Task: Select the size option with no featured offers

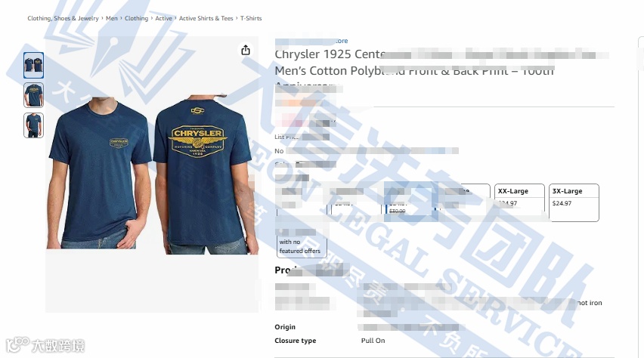Action: 302,242
